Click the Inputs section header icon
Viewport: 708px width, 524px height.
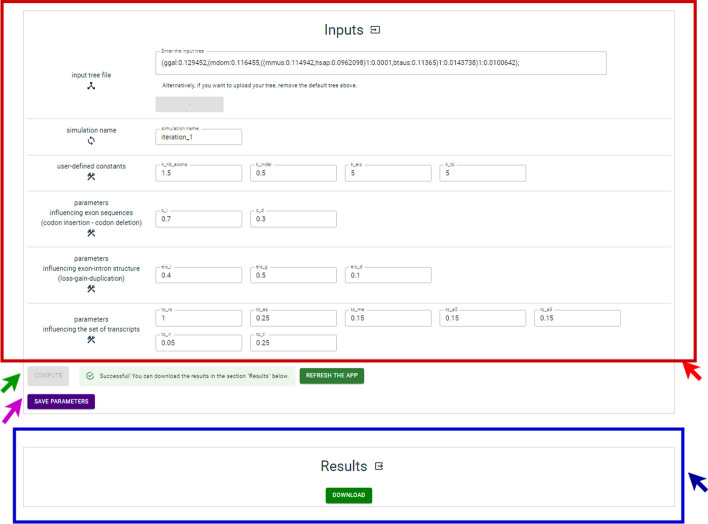pyautogui.click(x=375, y=30)
